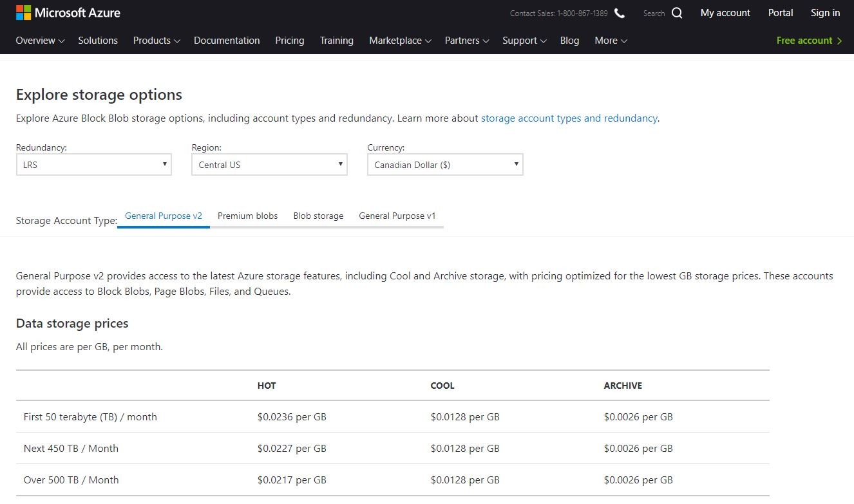
Task: Switch to General Purpose v1 tab
Action: tap(397, 216)
